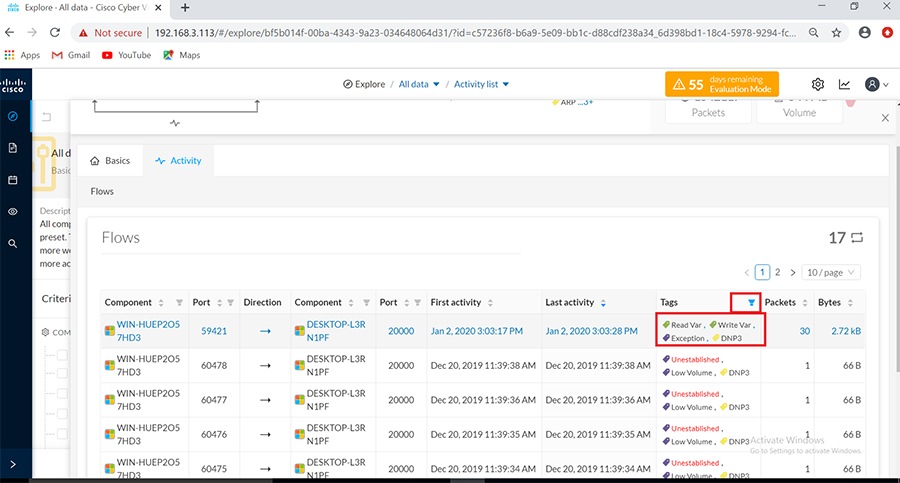Open the All data preset dropdown

(419, 84)
